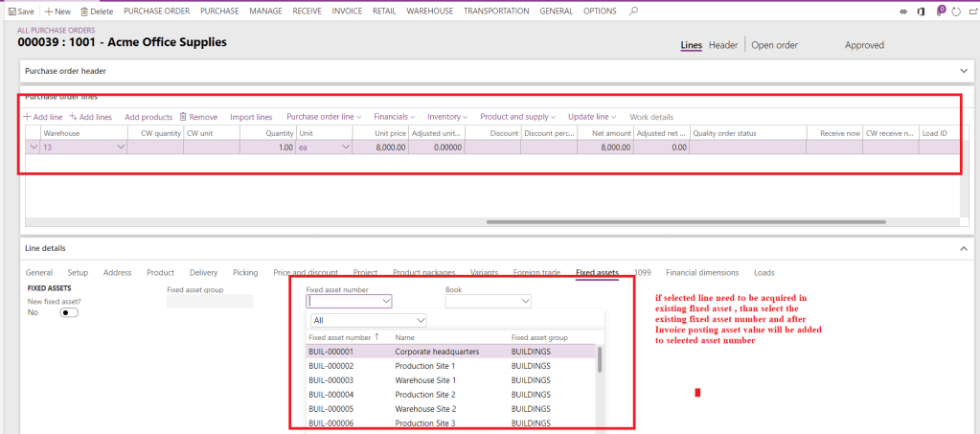Open the INVOICE menu tab
This screenshot has width=980, height=434.
pos(347,11)
